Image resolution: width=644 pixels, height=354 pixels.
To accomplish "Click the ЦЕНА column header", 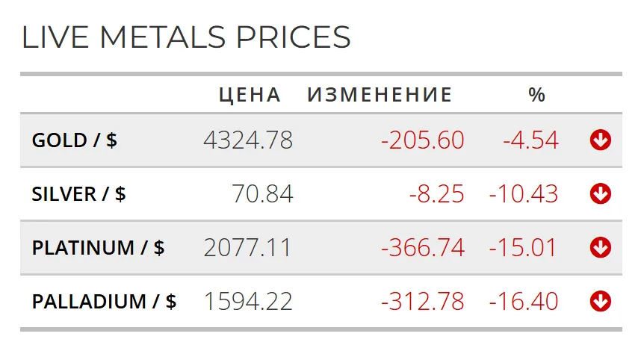I will (250, 95).
